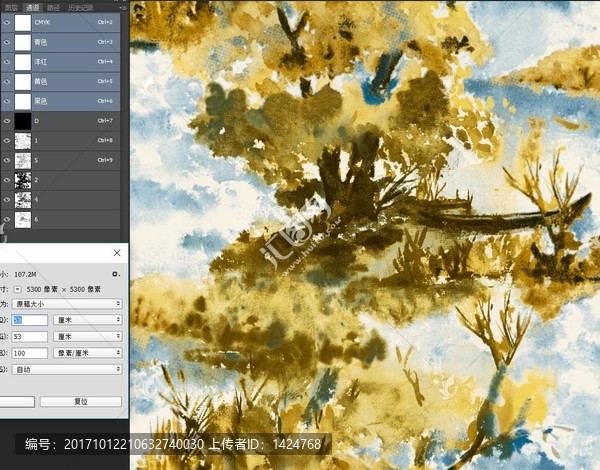Image resolution: width=600 pixels, height=470 pixels.
Task: Toggle visibility of the CMYK channel
Action: click(x=7, y=23)
